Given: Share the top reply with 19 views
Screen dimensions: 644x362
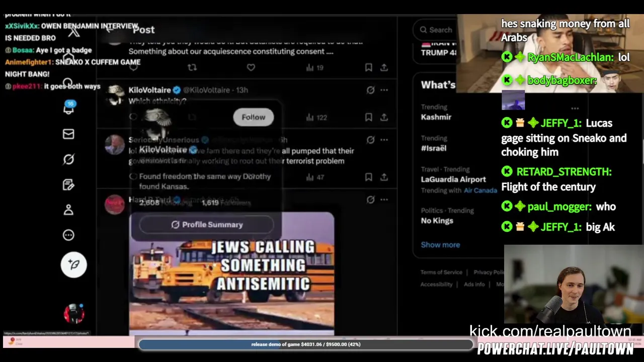Looking at the screenshot, I should point(384,67).
